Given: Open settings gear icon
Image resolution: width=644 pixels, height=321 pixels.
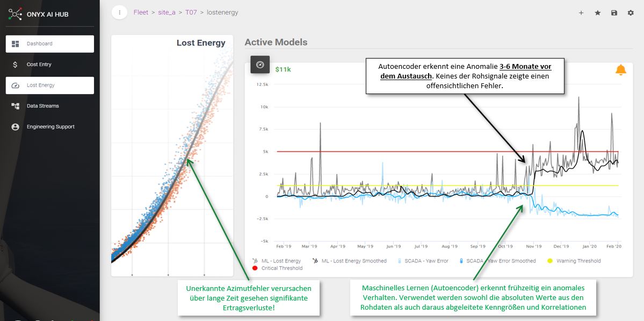Looking at the screenshot, I should 631,13.
